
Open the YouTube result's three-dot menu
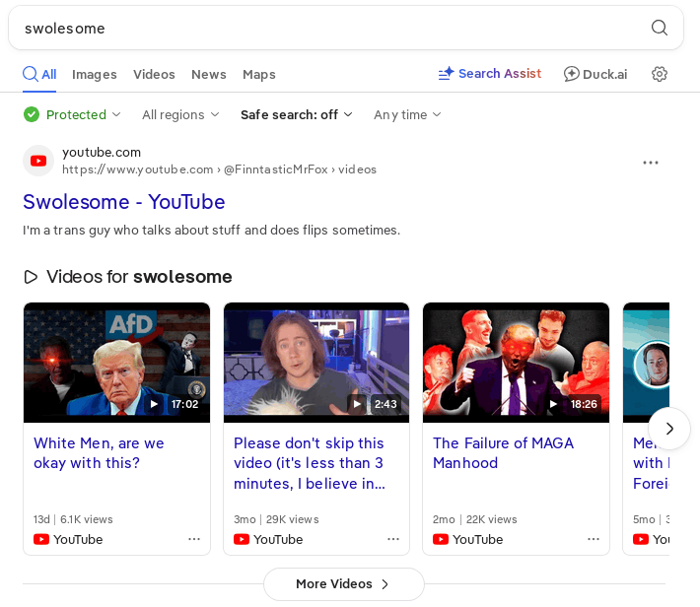651,163
